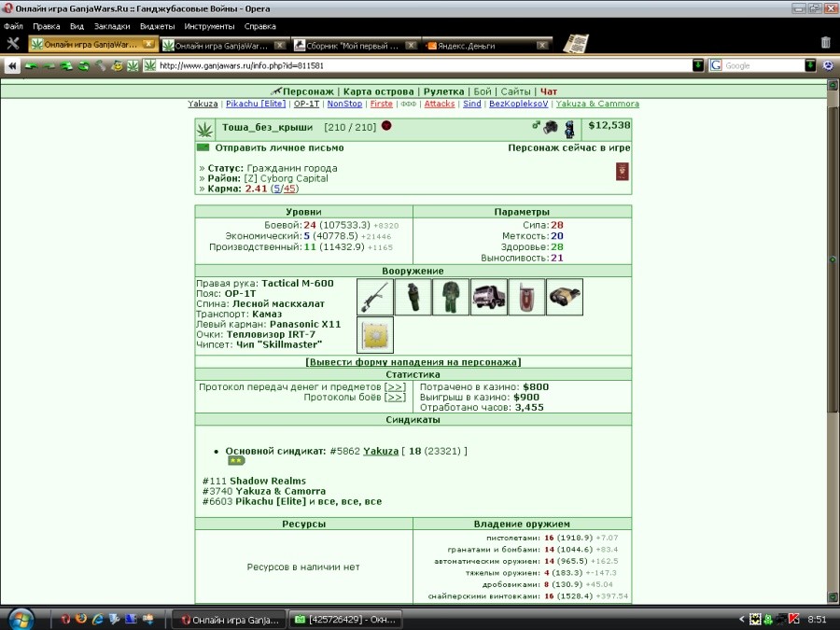Click the page's vertical scrollbar
The width and height of the screenshot is (840, 630).
click(833, 341)
